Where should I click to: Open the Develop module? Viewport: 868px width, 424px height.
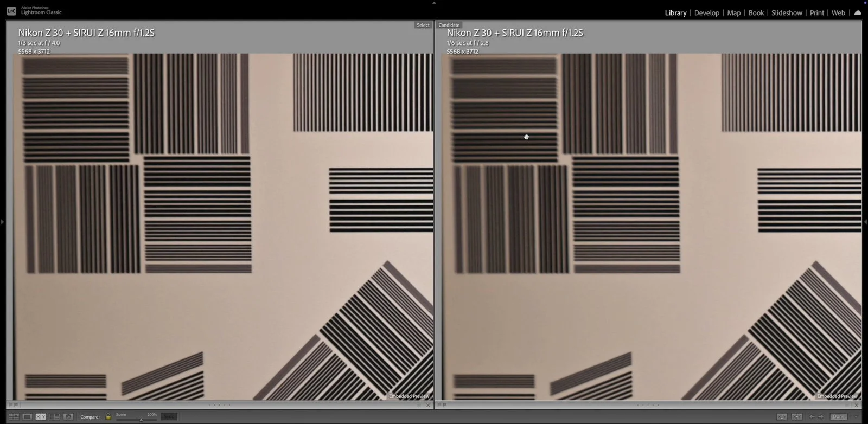click(706, 13)
